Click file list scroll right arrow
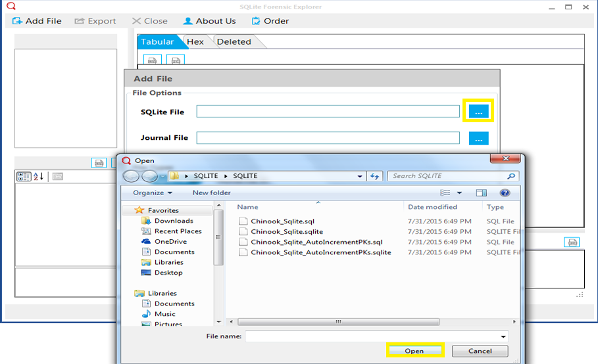598x364 pixels. [x=514, y=322]
